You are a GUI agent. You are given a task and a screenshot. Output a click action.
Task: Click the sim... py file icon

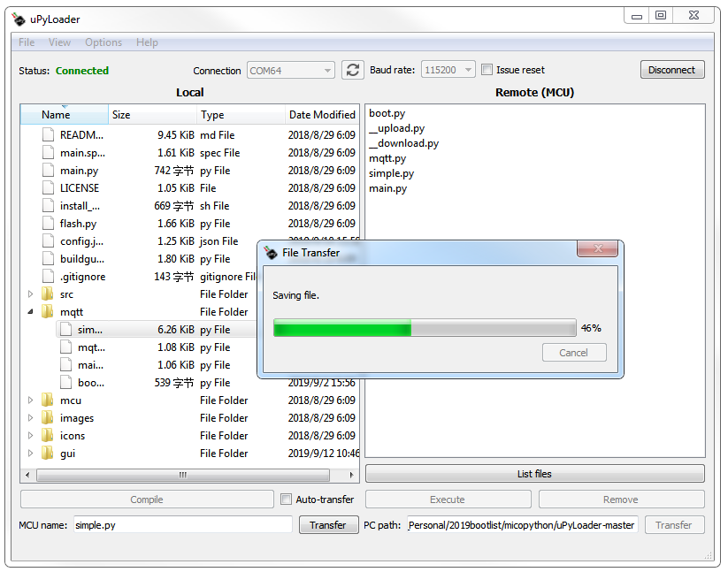tap(66, 330)
